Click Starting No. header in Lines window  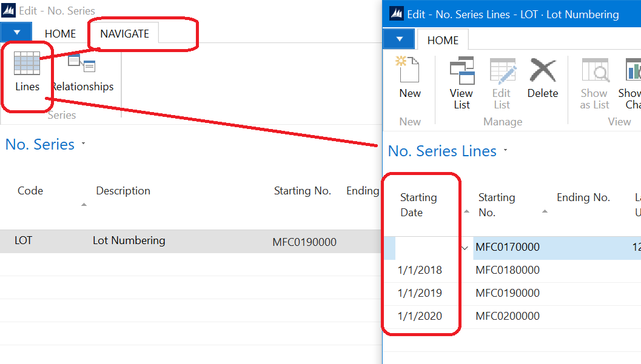pos(497,205)
